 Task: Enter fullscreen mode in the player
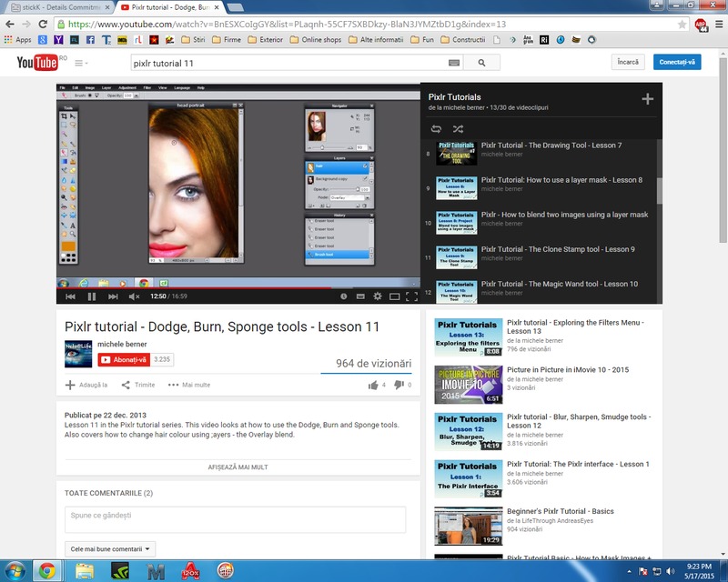(412, 296)
